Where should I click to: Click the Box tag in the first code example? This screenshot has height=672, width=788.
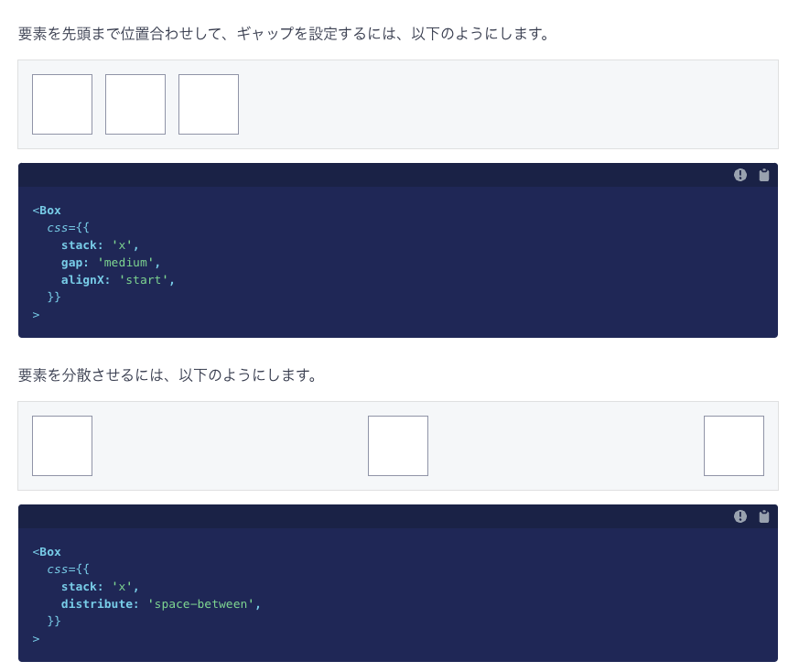tap(47, 210)
